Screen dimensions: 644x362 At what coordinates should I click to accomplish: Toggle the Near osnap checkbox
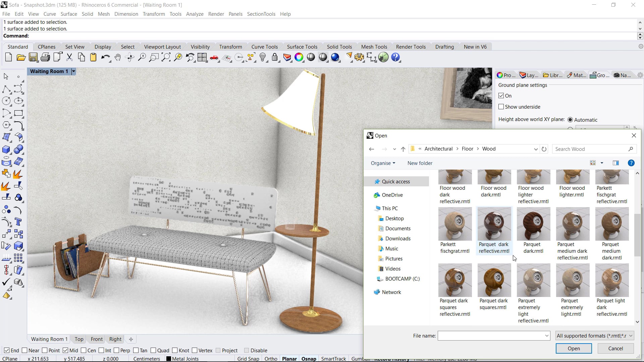pyautogui.click(x=24, y=351)
